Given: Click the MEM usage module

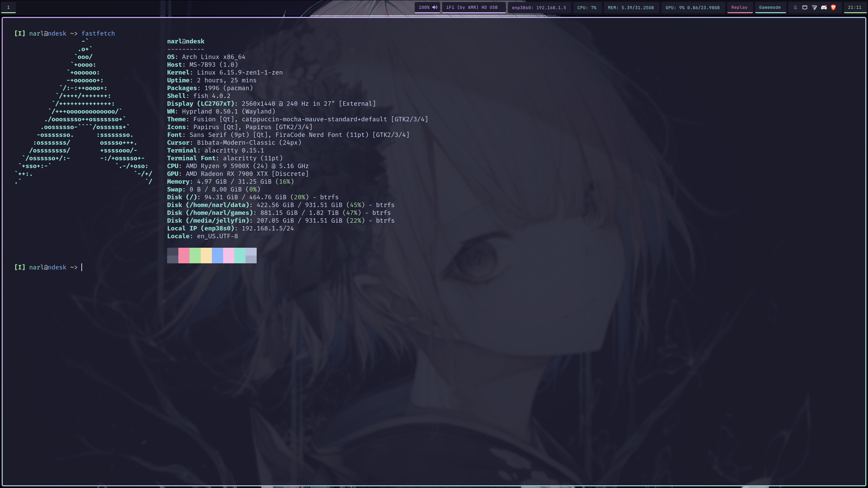Looking at the screenshot, I should click(631, 7).
